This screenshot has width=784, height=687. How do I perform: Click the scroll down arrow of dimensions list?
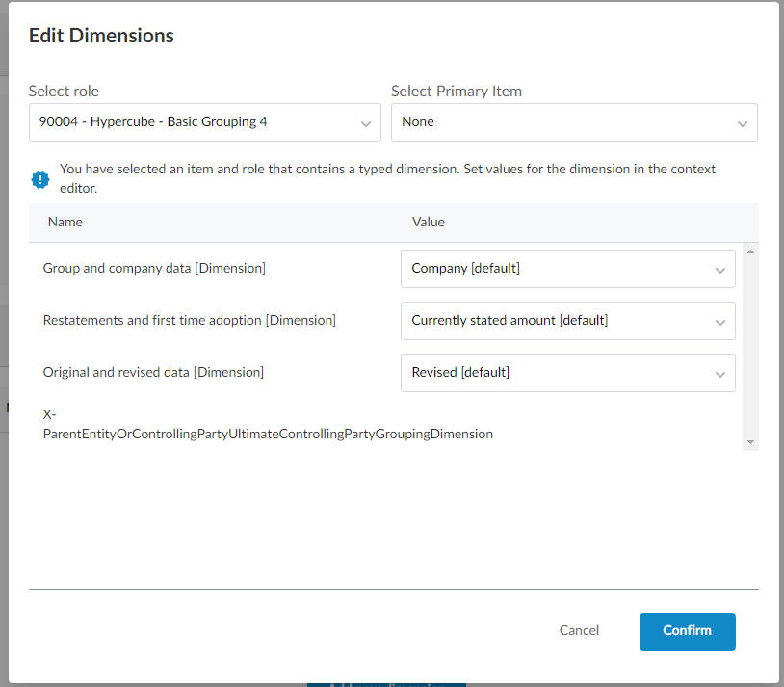pyautogui.click(x=750, y=441)
